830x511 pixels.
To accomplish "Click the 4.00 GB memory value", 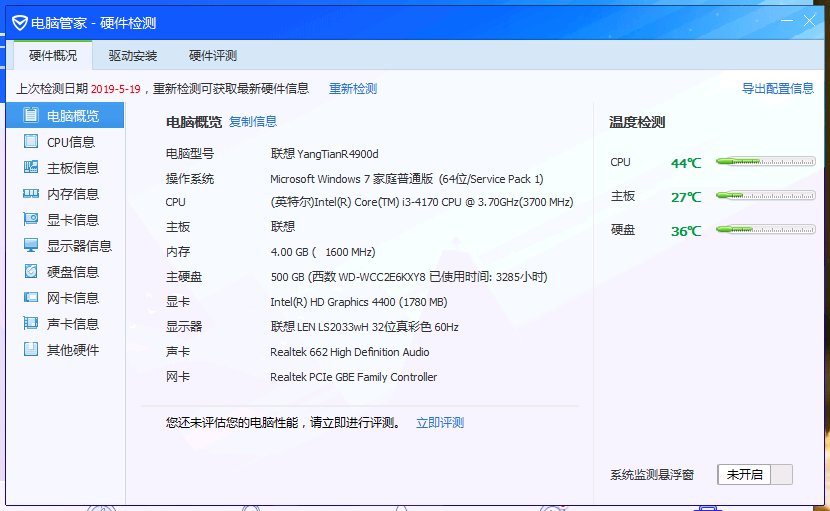I will [323, 252].
